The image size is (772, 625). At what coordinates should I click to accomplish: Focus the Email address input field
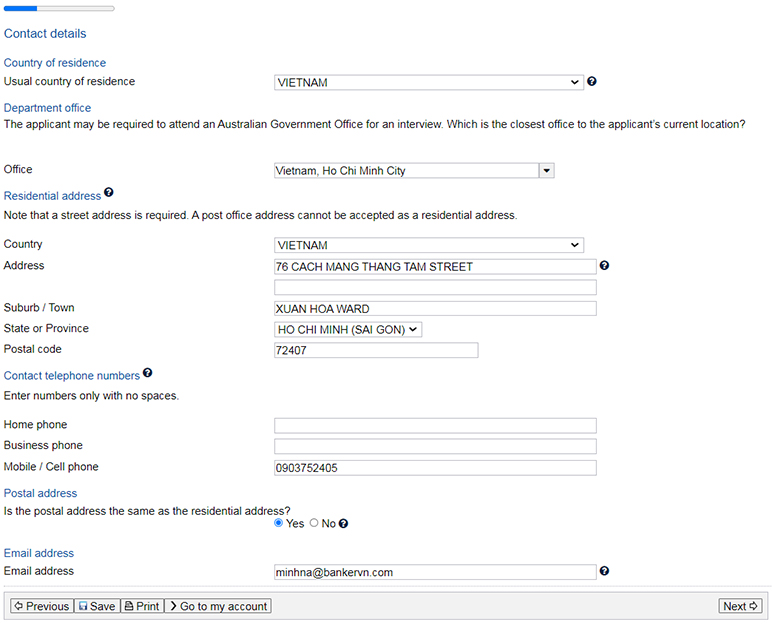click(x=435, y=572)
